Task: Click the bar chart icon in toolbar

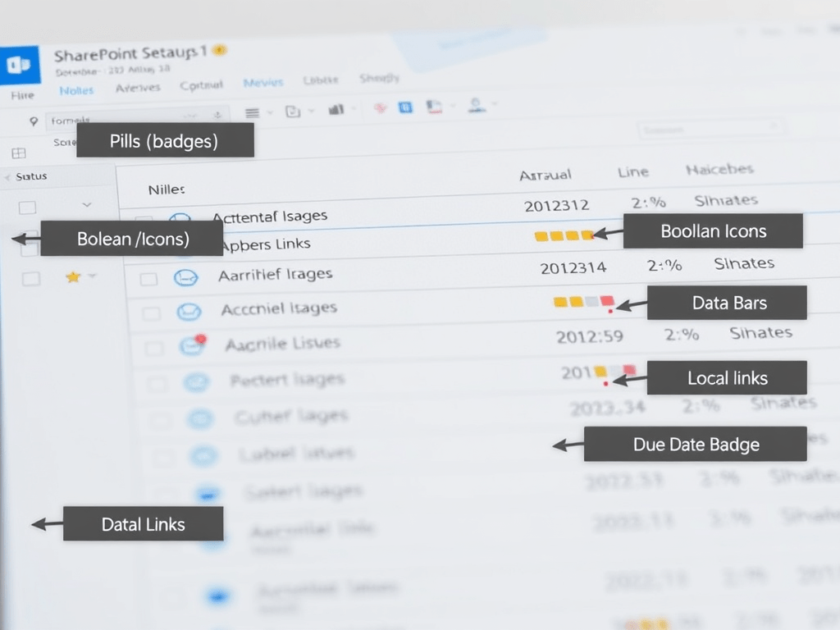Action: point(336,110)
